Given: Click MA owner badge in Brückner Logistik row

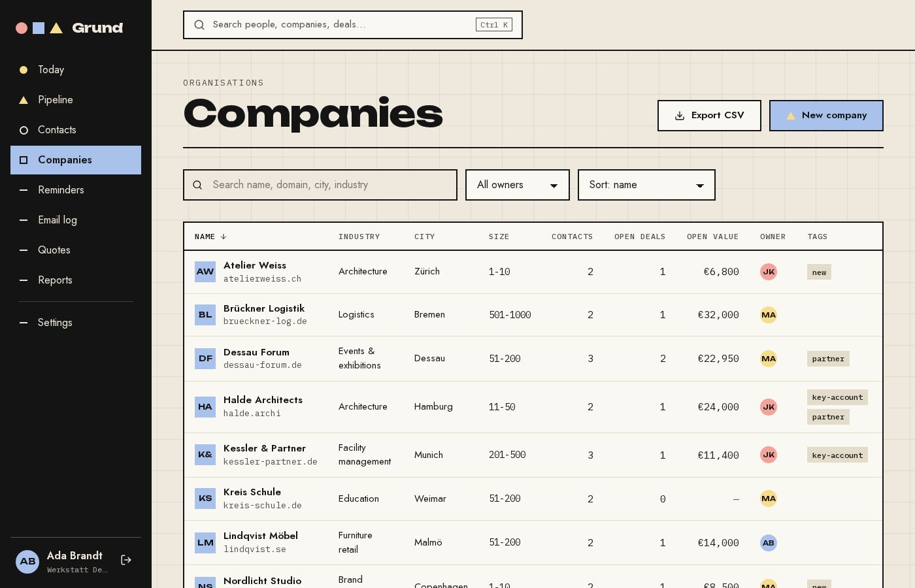Looking at the screenshot, I should tap(769, 315).
